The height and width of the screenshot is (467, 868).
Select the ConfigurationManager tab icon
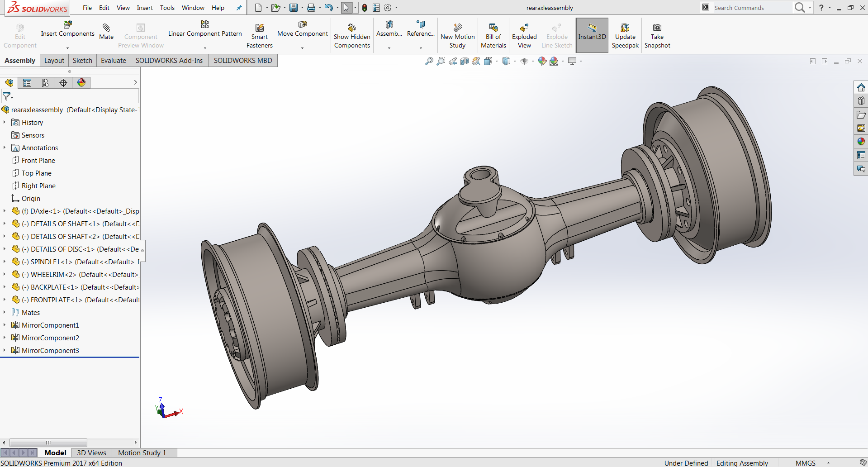(45, 82)
